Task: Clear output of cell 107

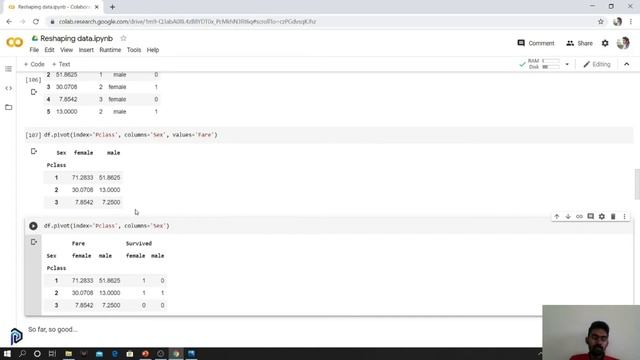Action: tap(34, 151)
